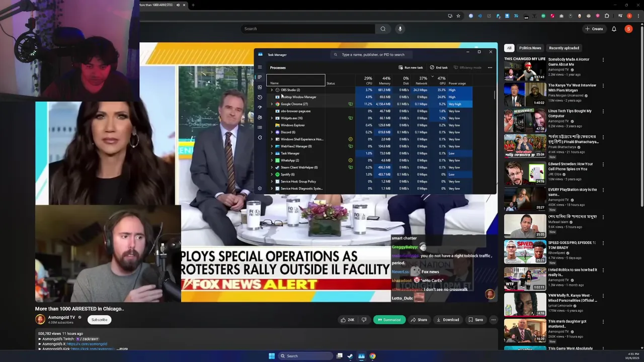The image size is (644, 362).
Task: Open Steam icon on taskbar
Action: pos(350,356)
